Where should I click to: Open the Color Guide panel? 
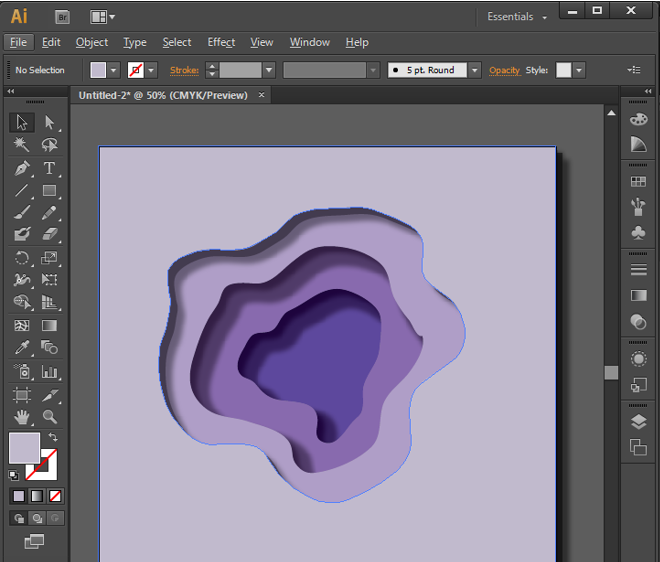(x=639, y=144)
